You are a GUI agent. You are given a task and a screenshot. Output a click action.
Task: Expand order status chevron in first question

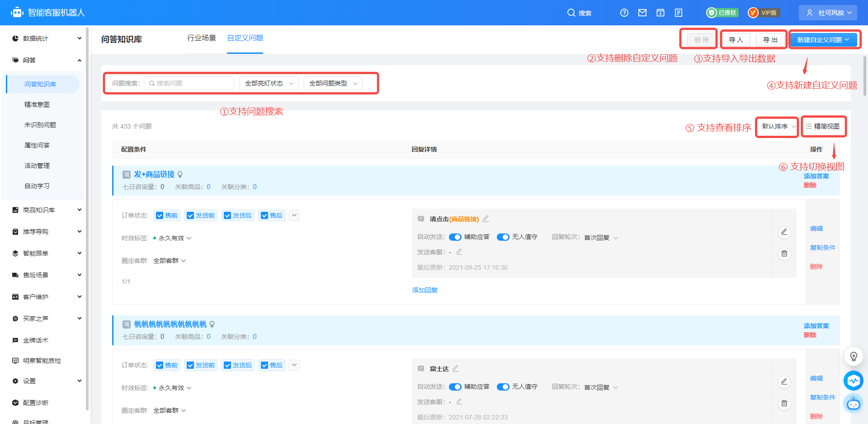pyautogui.click(x=294, y=215)
